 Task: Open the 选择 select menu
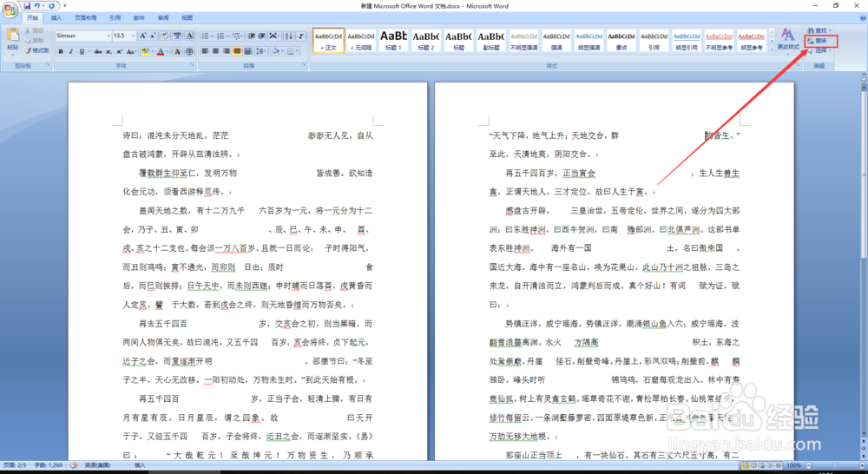(x=819, y=50)
